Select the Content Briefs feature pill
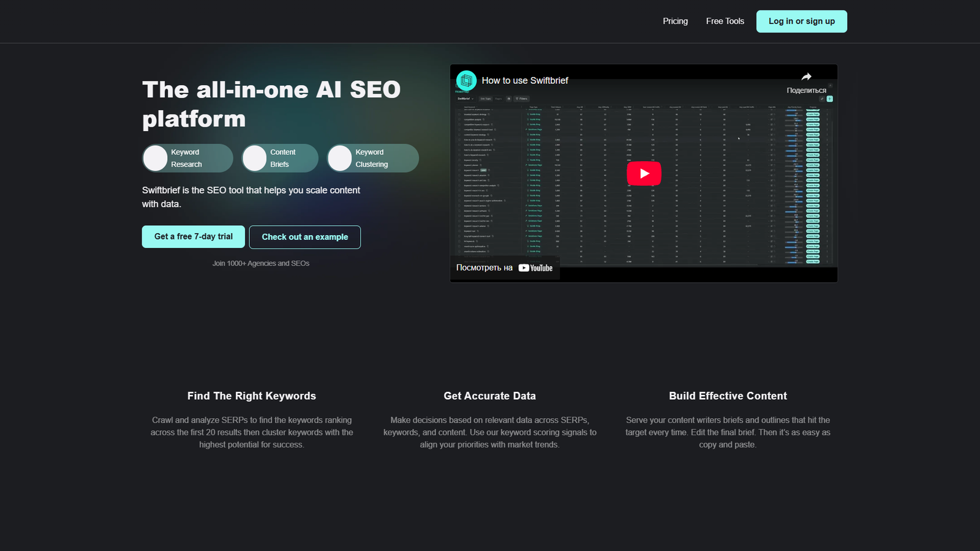Viewport: 980px width, 551px height. point(280,158)
